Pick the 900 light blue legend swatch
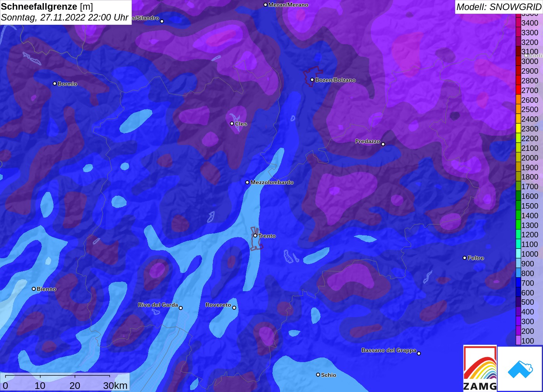The image size is (543, 392). [x=518, y=263]
